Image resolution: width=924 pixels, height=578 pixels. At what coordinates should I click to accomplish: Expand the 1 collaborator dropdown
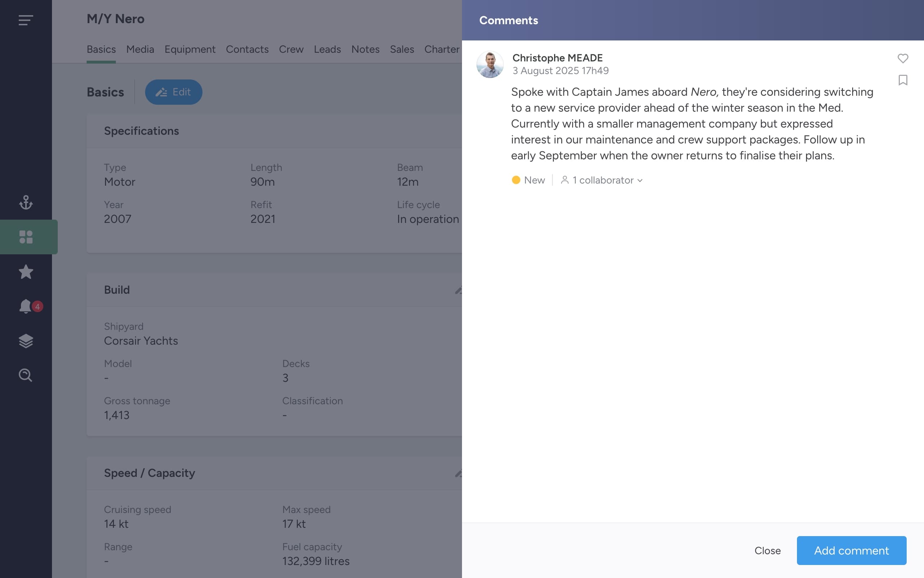[602, 180]
